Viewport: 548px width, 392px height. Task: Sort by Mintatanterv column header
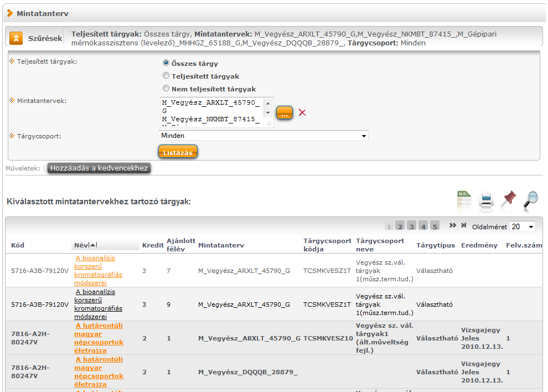tap(220, 245)
